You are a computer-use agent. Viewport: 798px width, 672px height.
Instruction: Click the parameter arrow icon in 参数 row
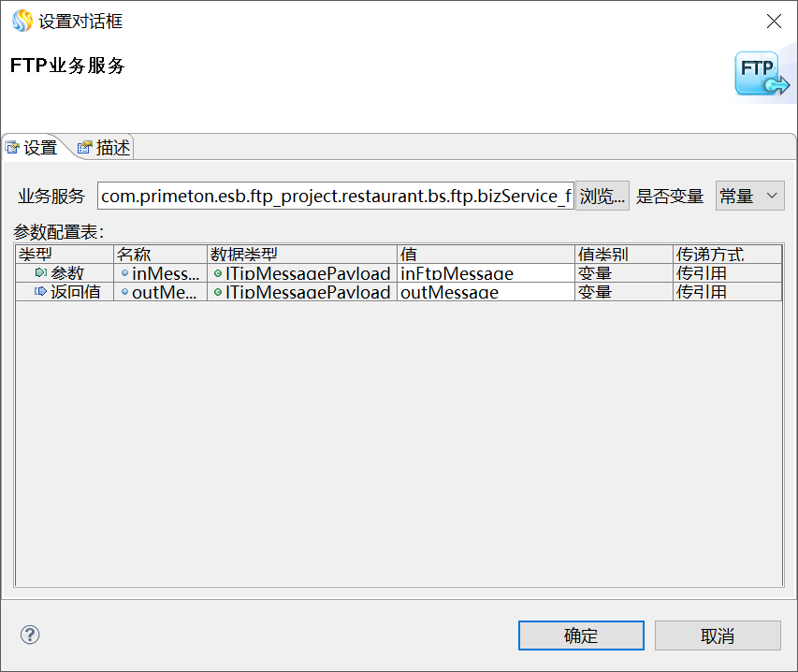pos(40,273)
